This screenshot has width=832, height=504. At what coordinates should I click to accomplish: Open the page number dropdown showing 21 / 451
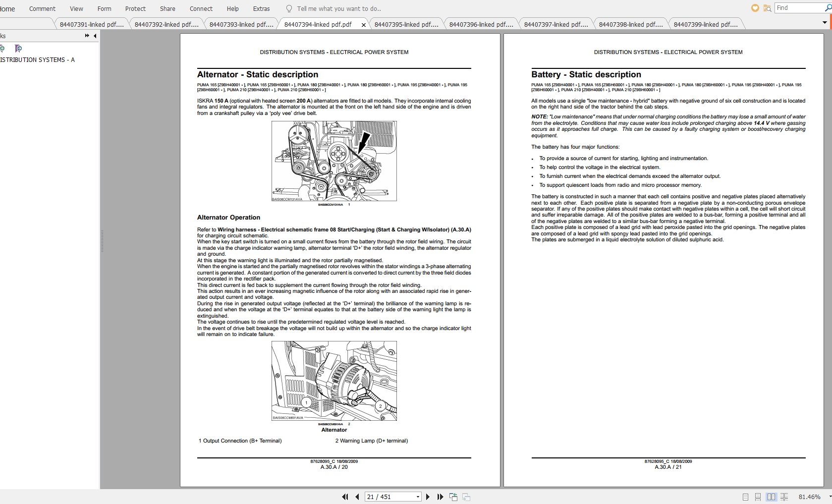pos(418,497)
